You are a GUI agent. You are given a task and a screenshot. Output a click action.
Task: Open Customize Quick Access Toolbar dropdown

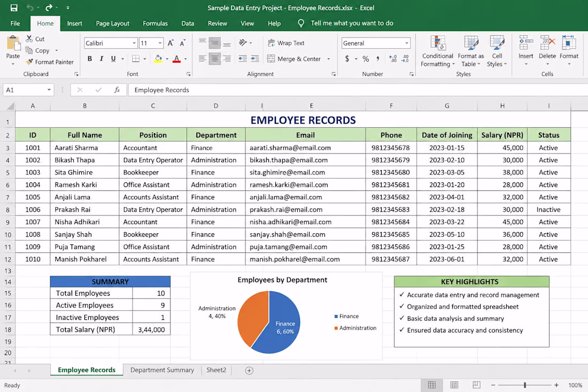coord(68,7)
